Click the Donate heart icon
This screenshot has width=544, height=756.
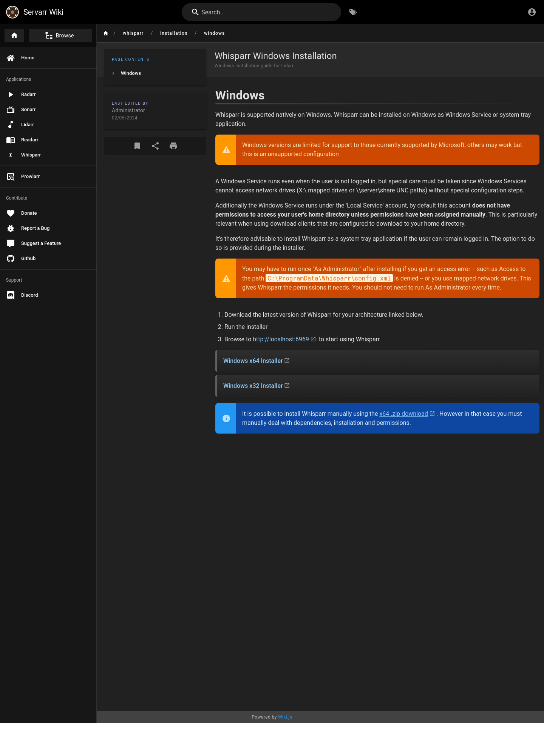pos(11,213)
